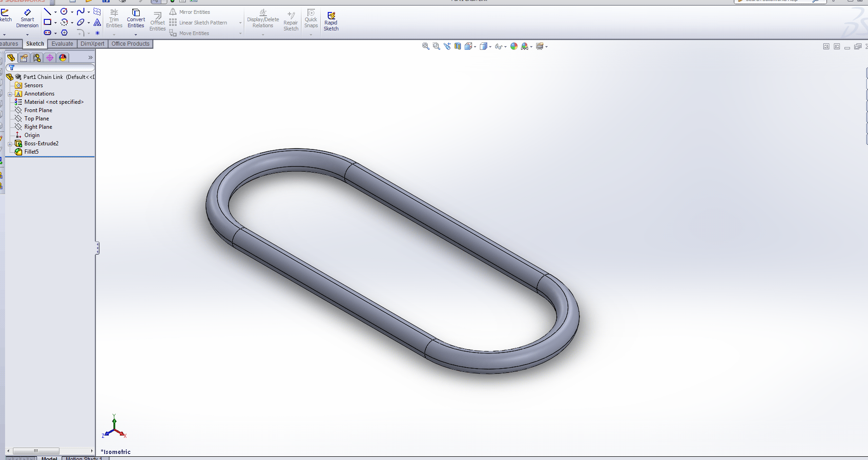868x460 pixels.
Task: Open ConfigurationManager panel tab
Action: tap(37, 58)
